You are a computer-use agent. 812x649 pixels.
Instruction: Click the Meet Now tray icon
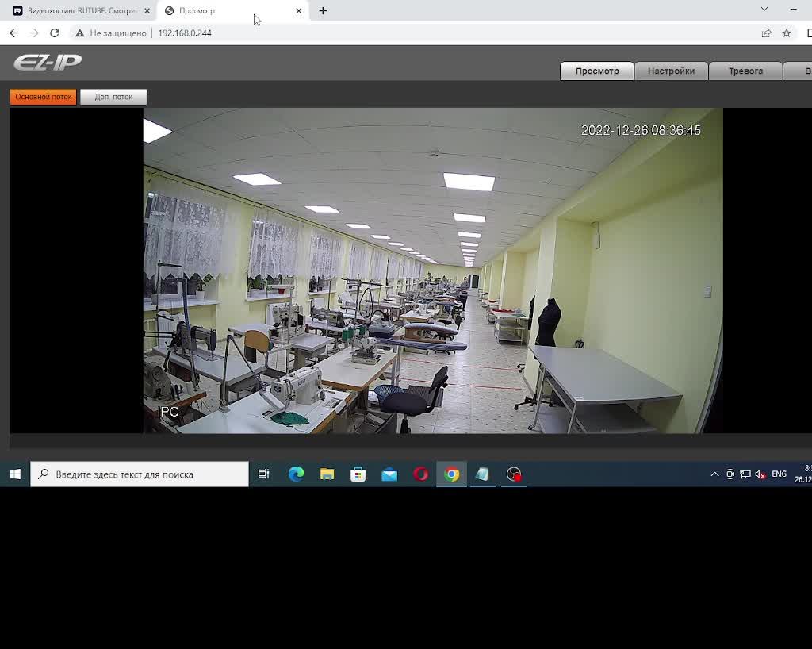730,474
